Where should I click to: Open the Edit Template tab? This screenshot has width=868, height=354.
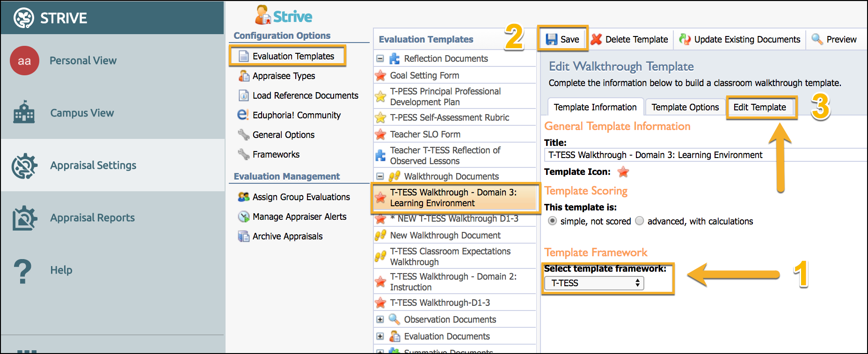click(x=759, y=107)
